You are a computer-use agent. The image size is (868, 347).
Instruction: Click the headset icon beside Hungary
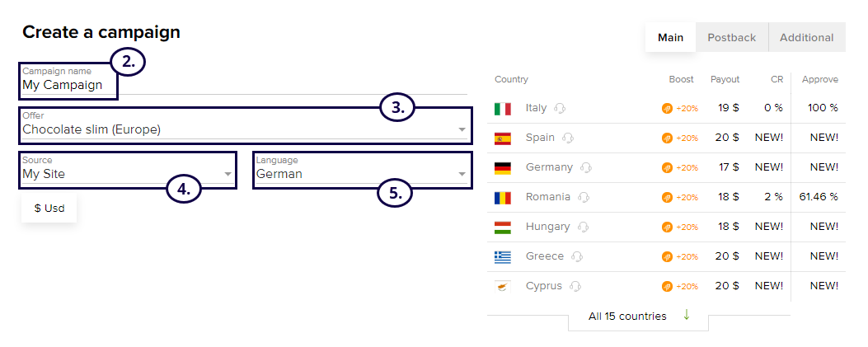[584, 227]
